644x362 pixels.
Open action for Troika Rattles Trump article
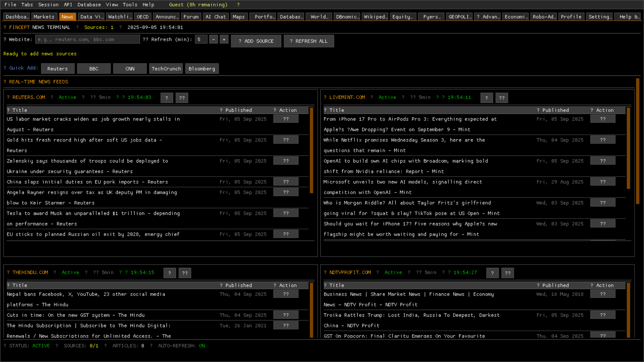click(602, 315)
